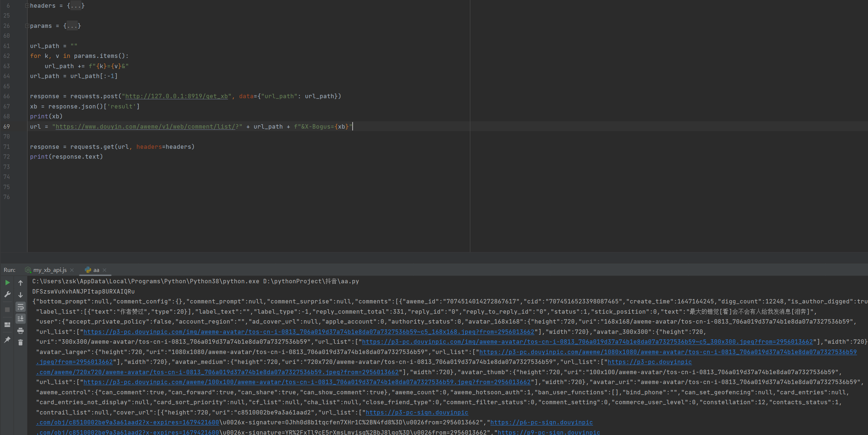Click the Stop process square icon
The image size is (868, 435).
(x=7, y=310)
